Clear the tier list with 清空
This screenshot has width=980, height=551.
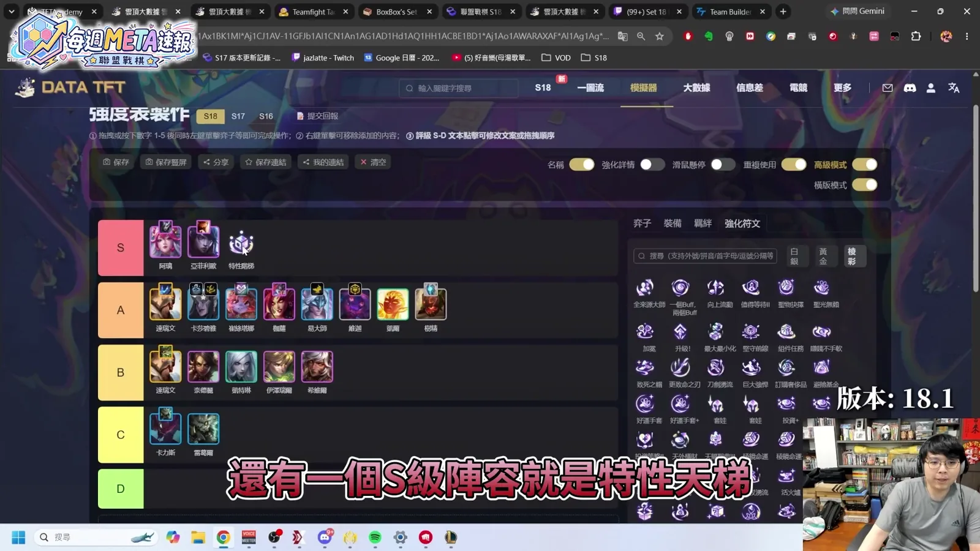(x=373, y=162)
